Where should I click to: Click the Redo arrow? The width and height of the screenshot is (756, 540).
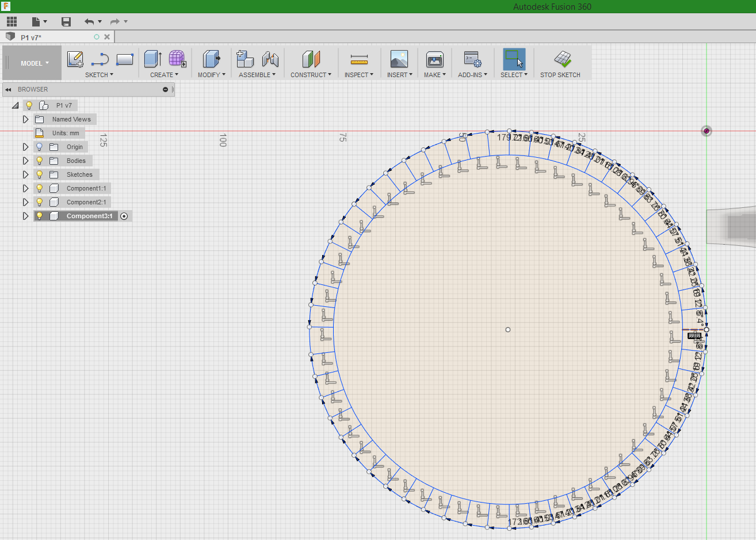click(115, 22)
